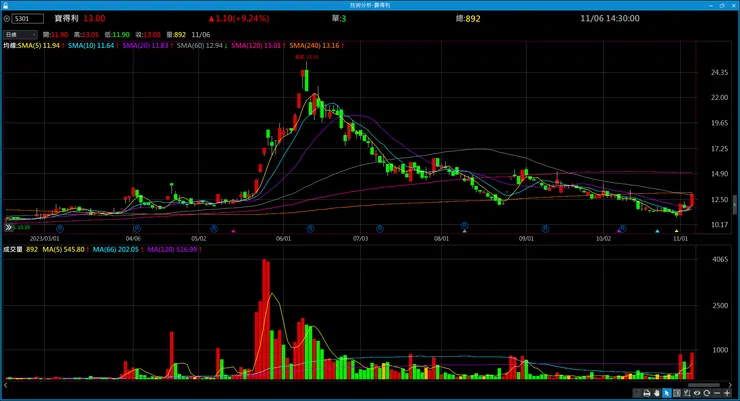Click the stock code field showing 5301

(x=28, y=19)
